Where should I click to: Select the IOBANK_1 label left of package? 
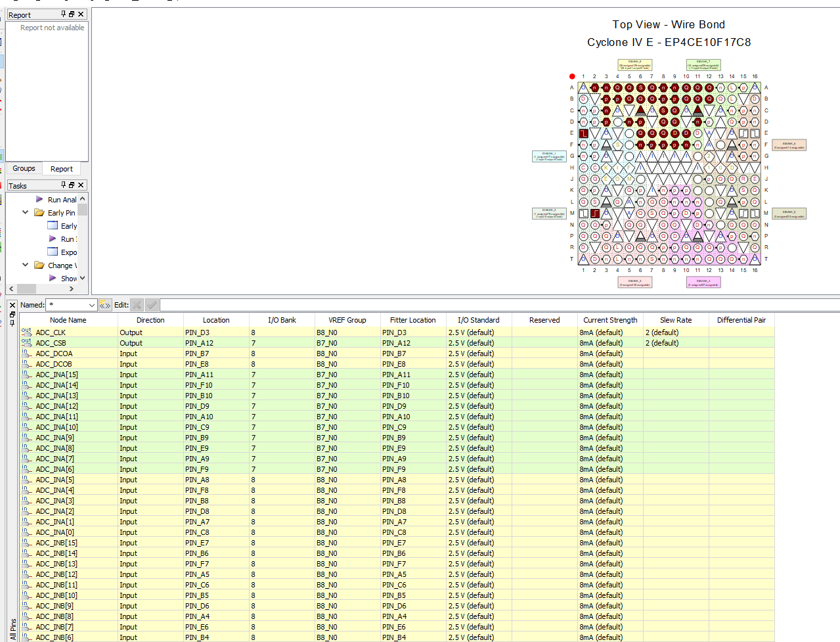point(549,156)
